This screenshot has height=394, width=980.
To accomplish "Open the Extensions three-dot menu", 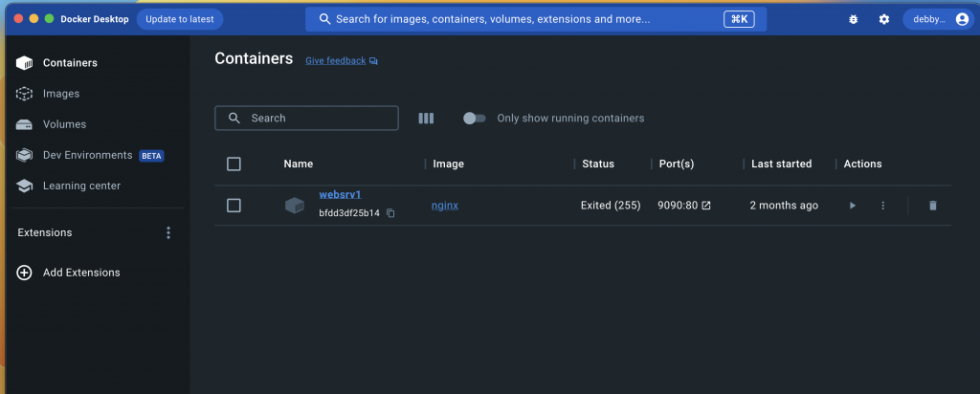I will pos(168,233).
